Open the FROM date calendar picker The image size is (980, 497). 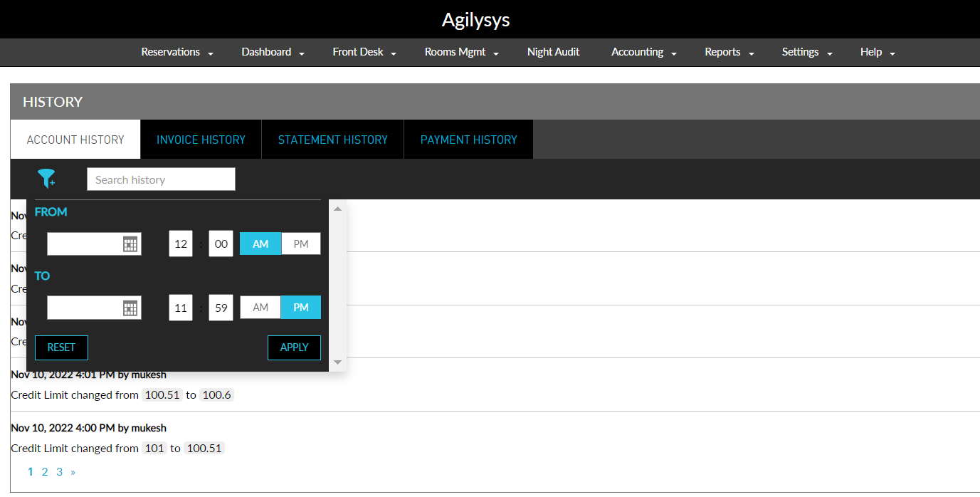point(130,244)
